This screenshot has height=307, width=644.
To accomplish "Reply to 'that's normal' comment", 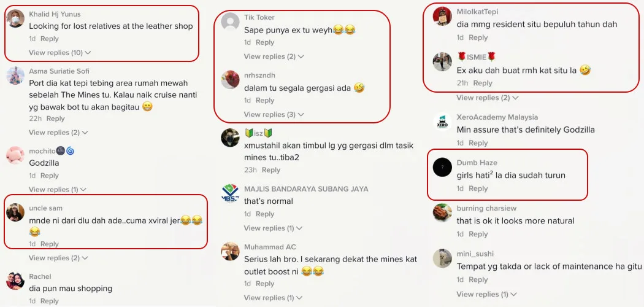I will pyautogui.click(x=265, y=214).
